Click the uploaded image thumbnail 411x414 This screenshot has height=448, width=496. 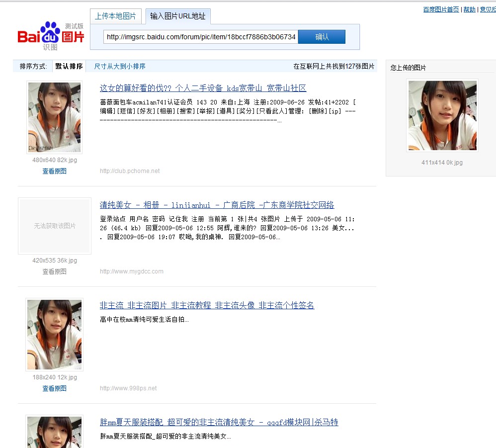pyautogui.click(x=442, y=115)
